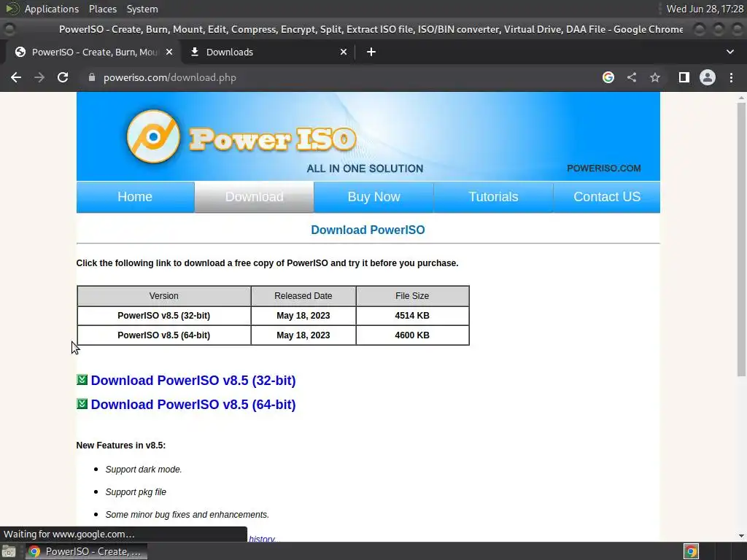Viewport: 747px width, 560px height.
Task: Click the Download PowerISO page heading
Action: pos(368,230)
